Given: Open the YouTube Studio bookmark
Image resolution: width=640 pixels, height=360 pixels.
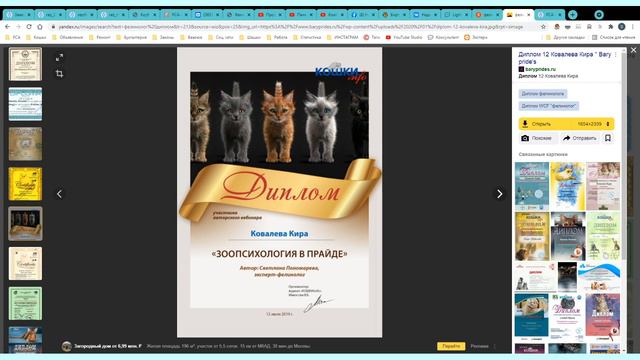Looking at the screenshot, I should coord(404,37).
